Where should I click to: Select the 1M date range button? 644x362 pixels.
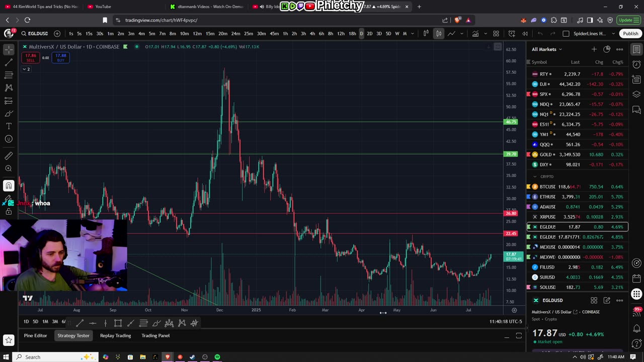click(45, 322)
